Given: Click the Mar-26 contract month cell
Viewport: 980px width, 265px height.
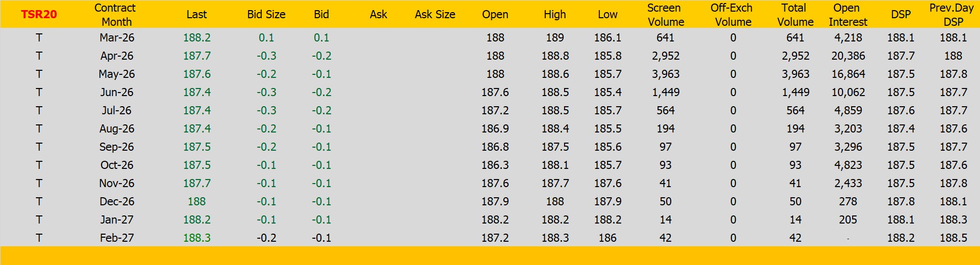Looking at the screenshot, I should coord(117,38).
